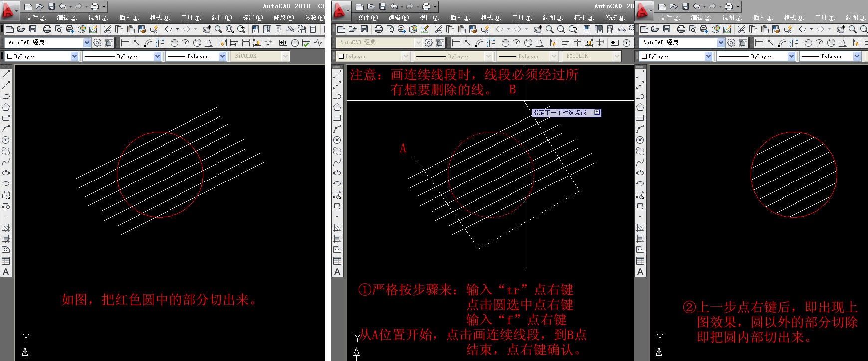Click the Plot printer icon in middle window toolbar
Viewport: 868px width, 361px height.
pos(379,29)
